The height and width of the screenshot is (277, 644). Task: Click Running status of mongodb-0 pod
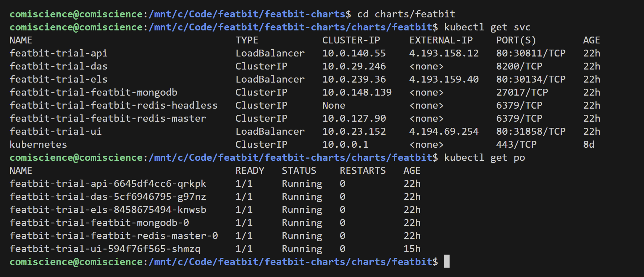point(302,223)
